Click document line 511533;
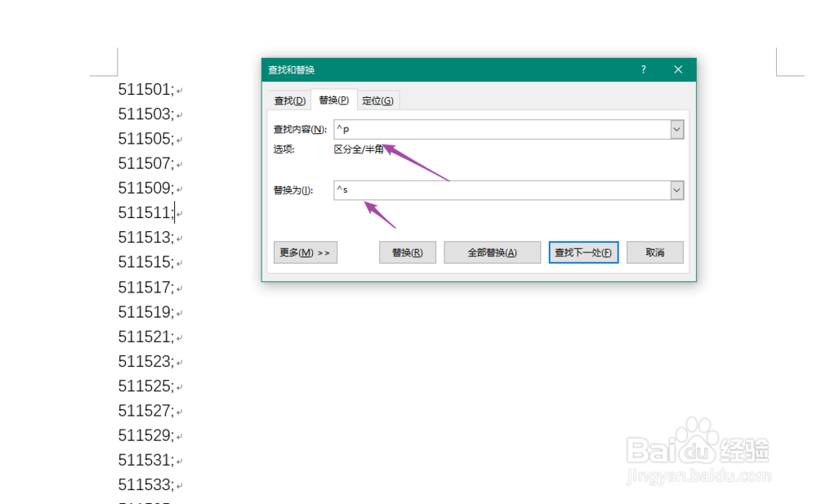Screen dimensions: 817x504 tap(146, 484)
